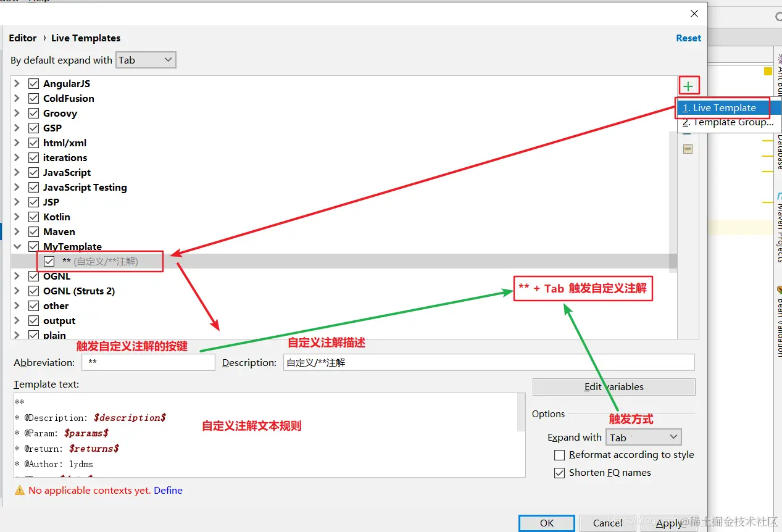The height and width of the screenshot is (532, 782).
Task: Select the '** (自定义/**注解)' template row
Action: tap(344, 261)
